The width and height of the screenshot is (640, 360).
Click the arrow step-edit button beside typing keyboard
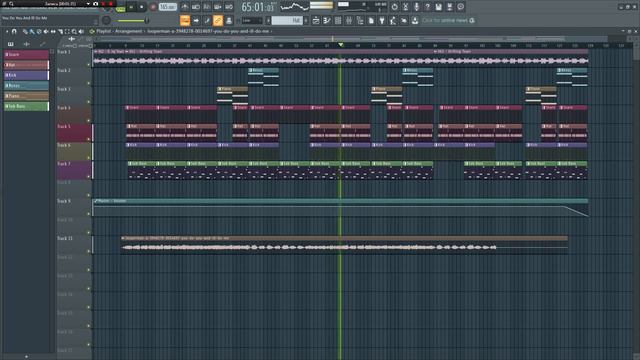pyautogui.click(x=196, y=20)
